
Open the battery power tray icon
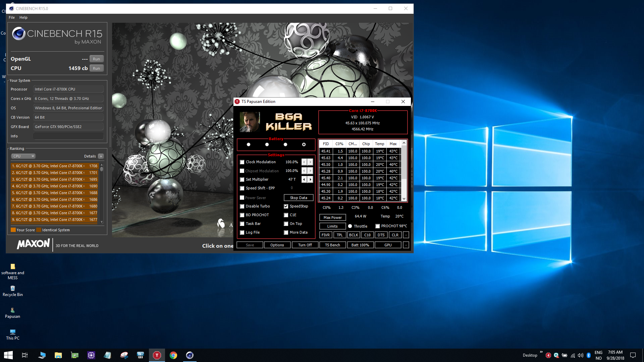(x=565, y=355)
